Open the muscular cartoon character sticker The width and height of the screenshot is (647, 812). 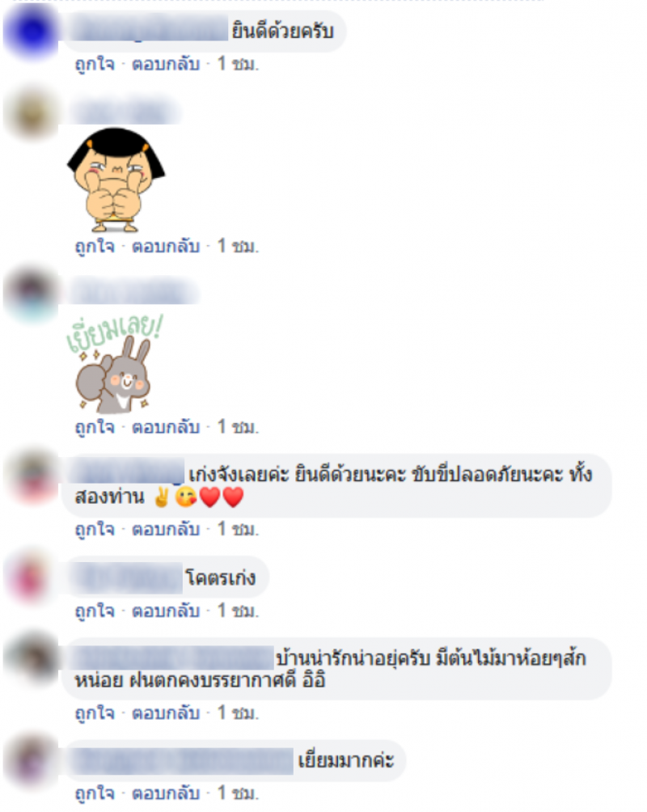[x=116, y=180]
